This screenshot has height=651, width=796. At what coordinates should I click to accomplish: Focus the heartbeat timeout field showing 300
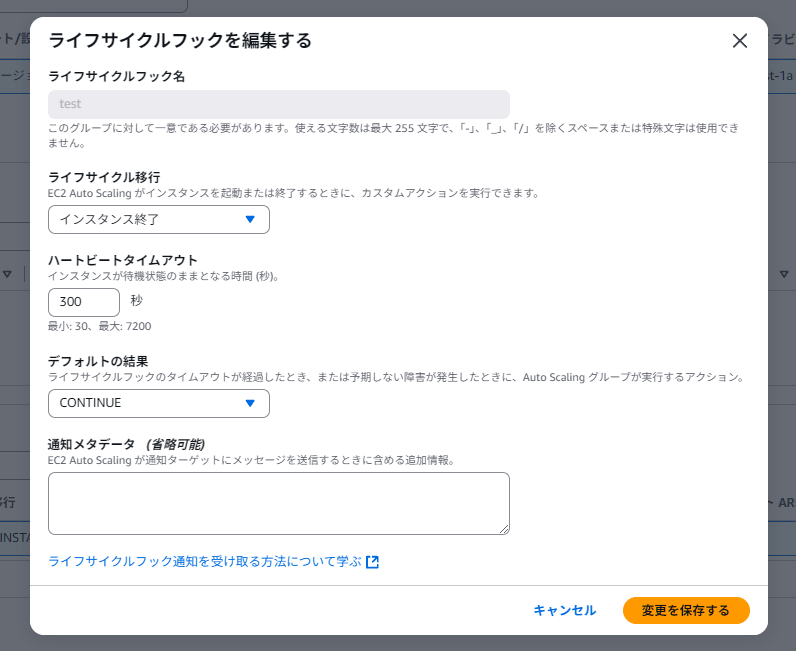click(84, 302)
